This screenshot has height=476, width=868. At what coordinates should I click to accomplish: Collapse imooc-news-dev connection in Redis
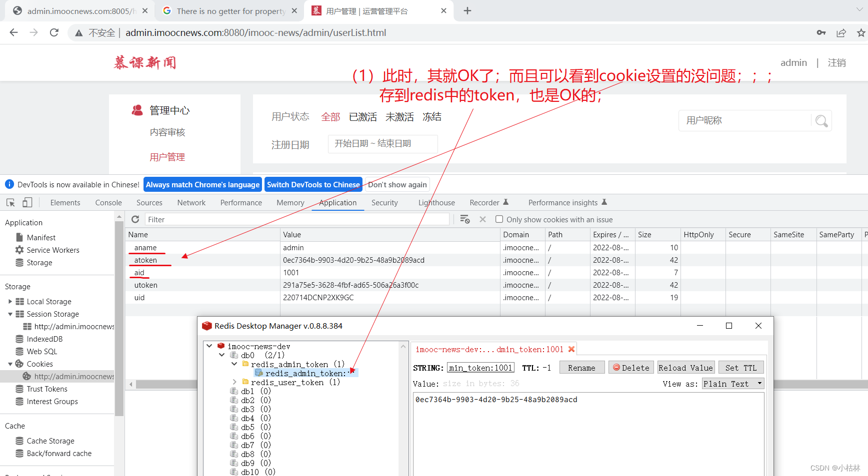209,346
